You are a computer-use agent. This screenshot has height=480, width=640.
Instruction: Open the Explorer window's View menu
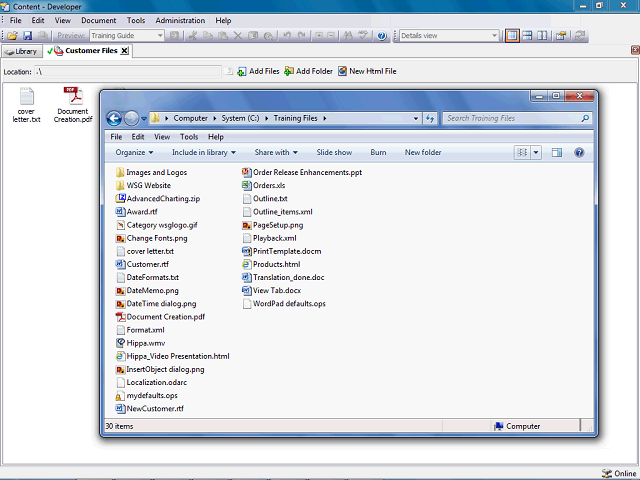click(162, 137)
